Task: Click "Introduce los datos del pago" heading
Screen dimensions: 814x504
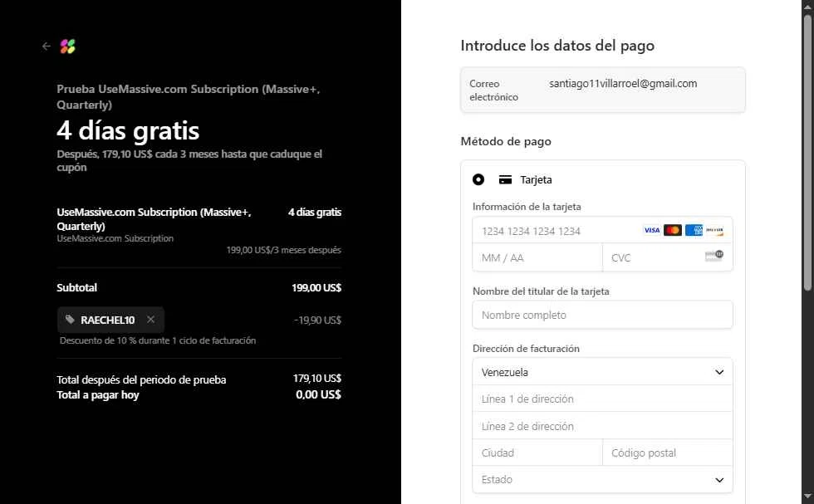Action: click(x=557, y=46)
